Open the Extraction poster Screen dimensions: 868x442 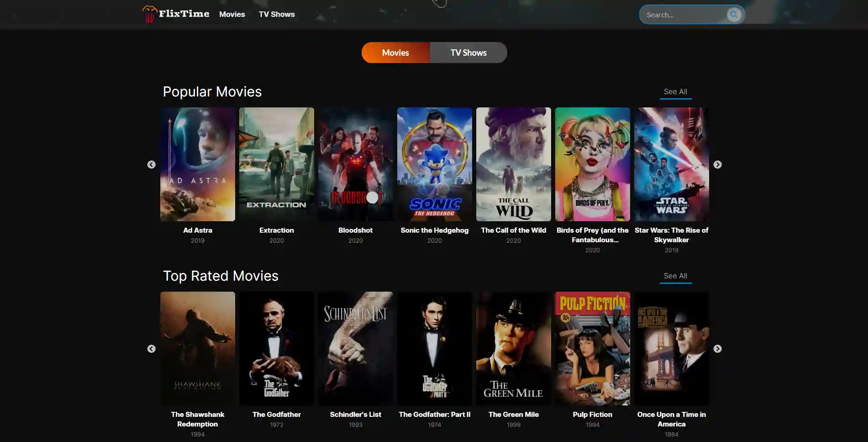point(277,164)
